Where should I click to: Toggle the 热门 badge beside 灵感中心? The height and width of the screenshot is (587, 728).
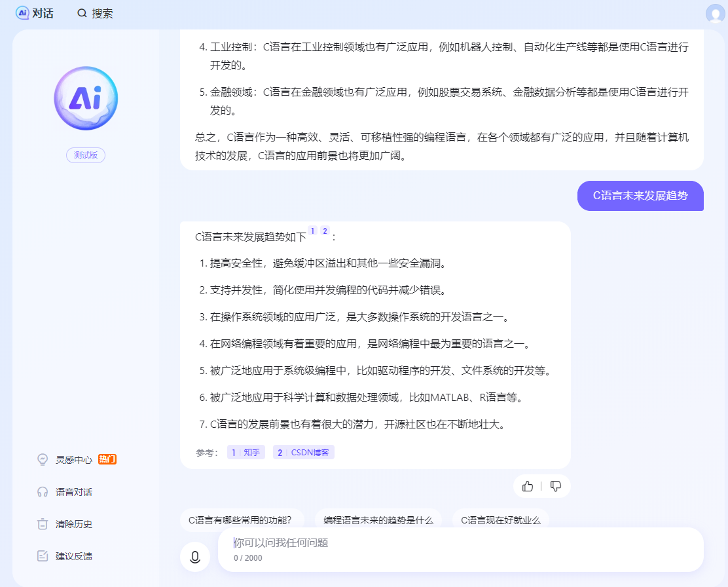tap(107, 459)
